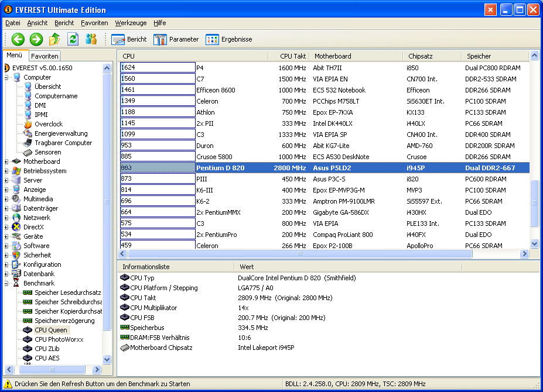Screen dimensions: 543x392
Task: Open the Bericht toolbar button
Action: (129, 39)
